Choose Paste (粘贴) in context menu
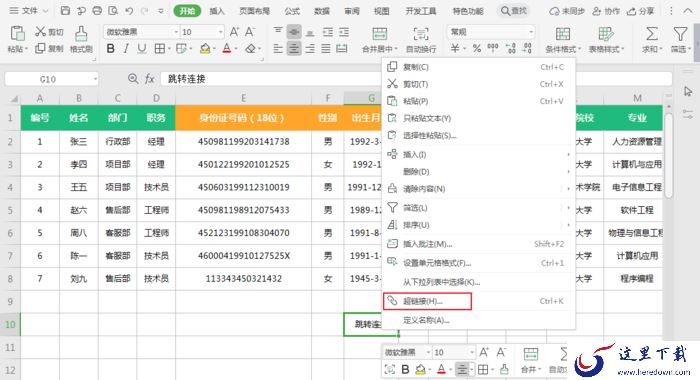The width and height of the screenshot is (700, 380). [478, 101]
